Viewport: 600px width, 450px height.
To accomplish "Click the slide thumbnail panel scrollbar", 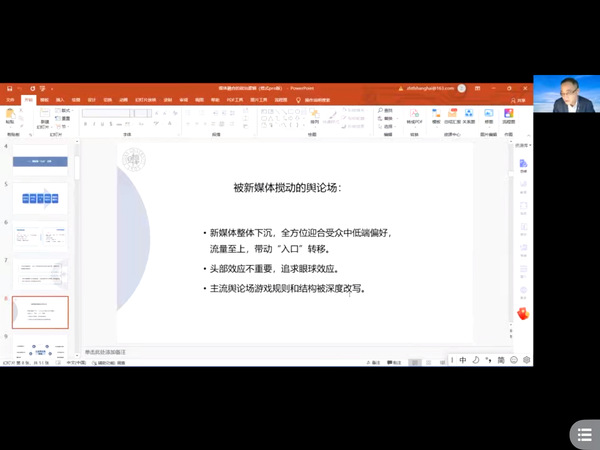I will (77, 168).
